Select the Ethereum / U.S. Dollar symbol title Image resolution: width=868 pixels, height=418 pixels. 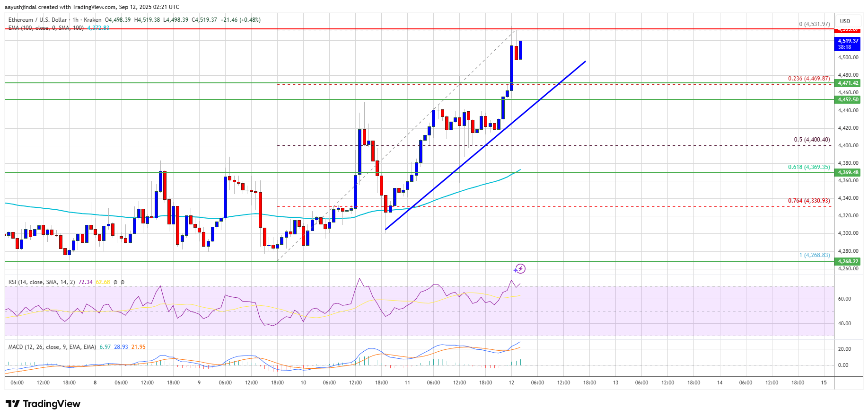[38, 20]
